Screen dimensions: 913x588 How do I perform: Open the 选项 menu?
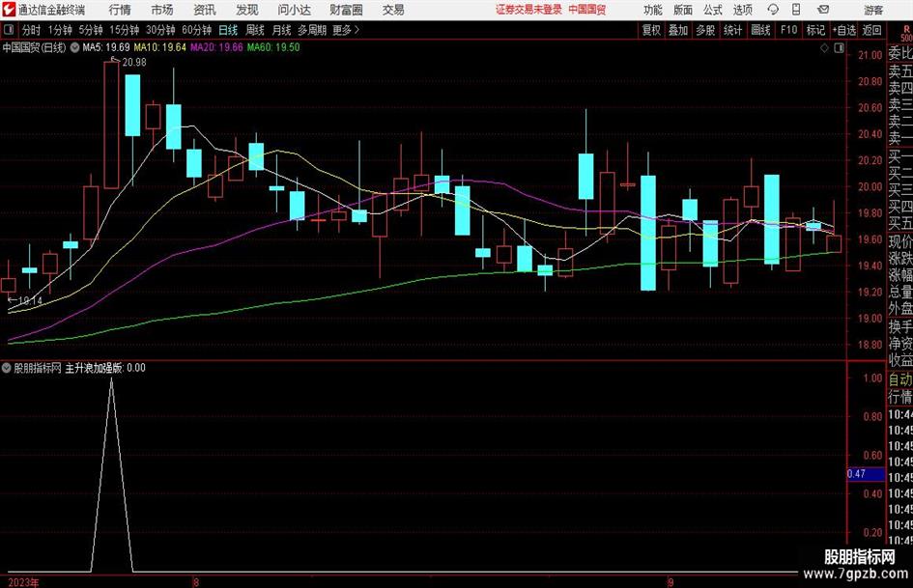(742, 10)
